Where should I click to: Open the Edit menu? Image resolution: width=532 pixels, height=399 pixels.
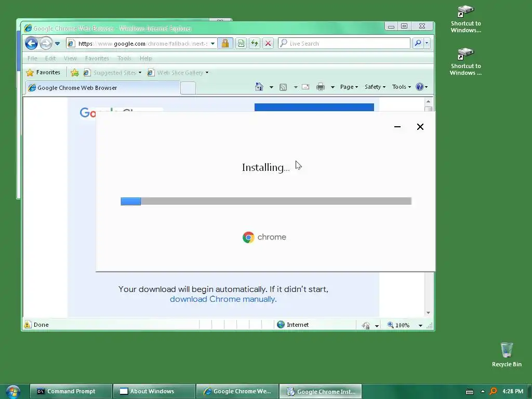50,58
